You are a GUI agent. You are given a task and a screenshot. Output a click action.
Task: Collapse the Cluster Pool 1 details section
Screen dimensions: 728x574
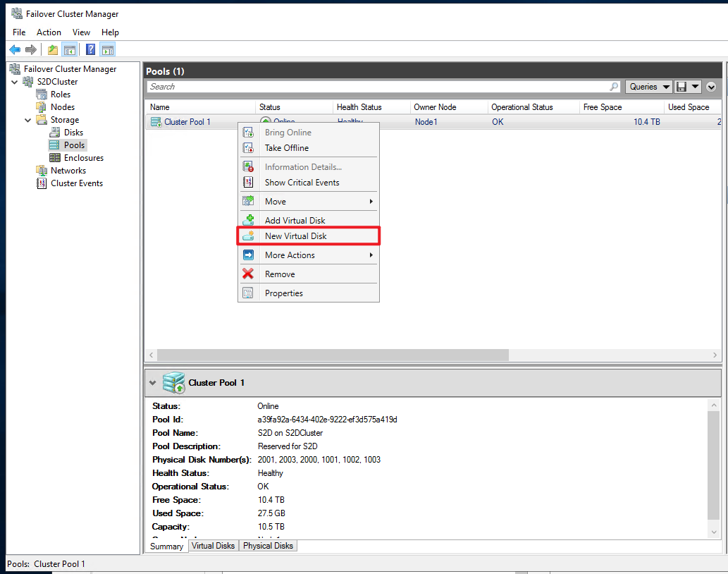152,383
